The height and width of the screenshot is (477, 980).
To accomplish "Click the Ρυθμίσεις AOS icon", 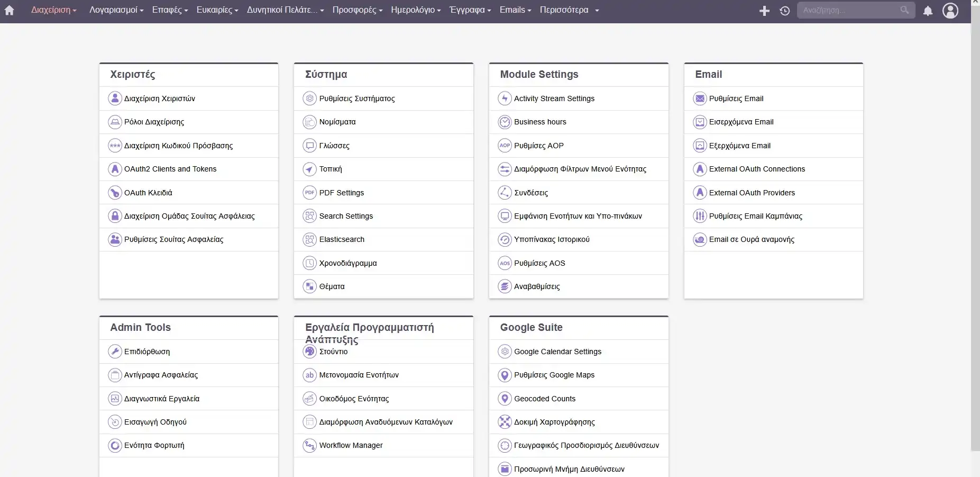I will (505, 263).
